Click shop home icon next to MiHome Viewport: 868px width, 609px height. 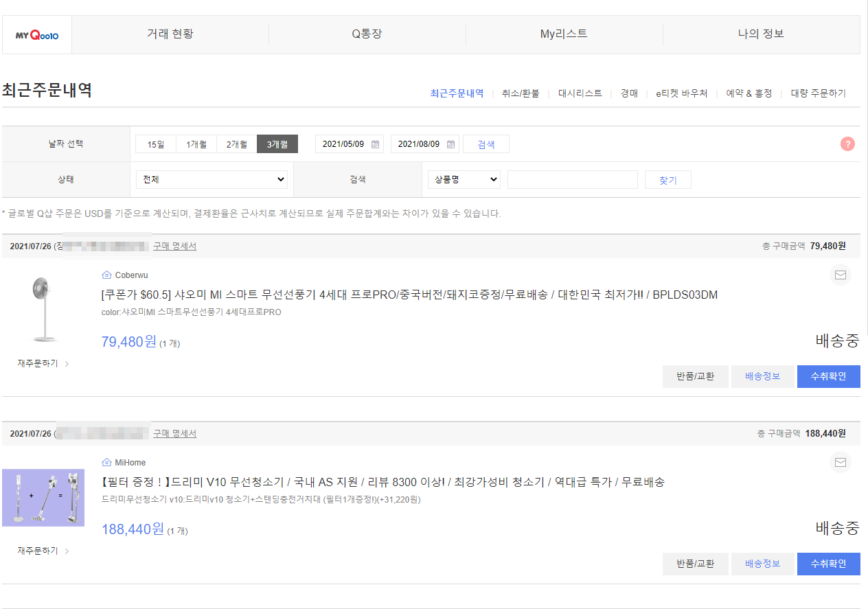pos(106,463)
